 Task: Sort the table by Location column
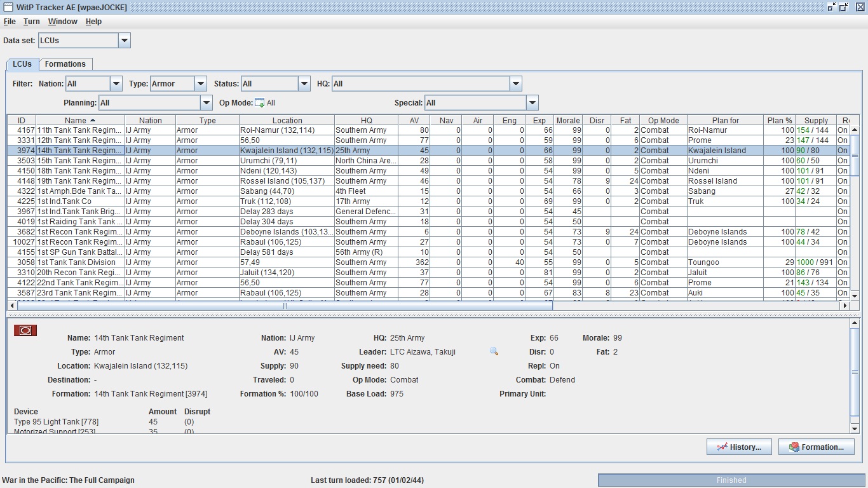coord(287,120)
